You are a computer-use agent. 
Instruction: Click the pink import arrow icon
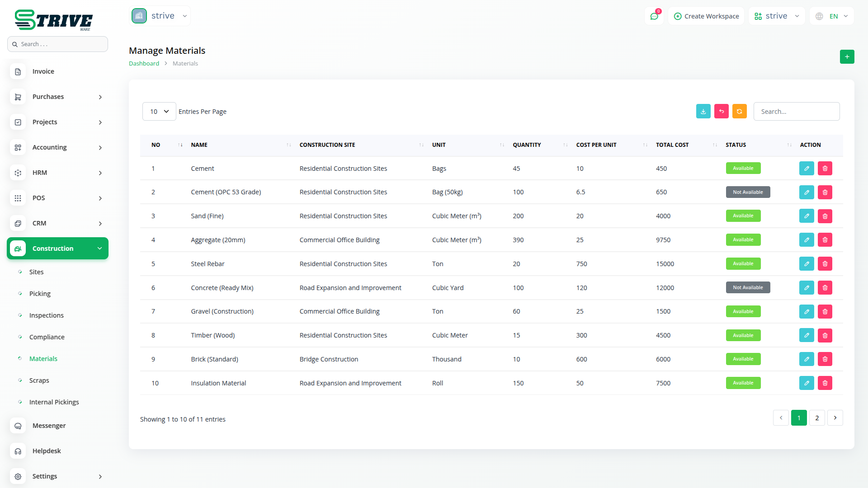click(721, 111)
